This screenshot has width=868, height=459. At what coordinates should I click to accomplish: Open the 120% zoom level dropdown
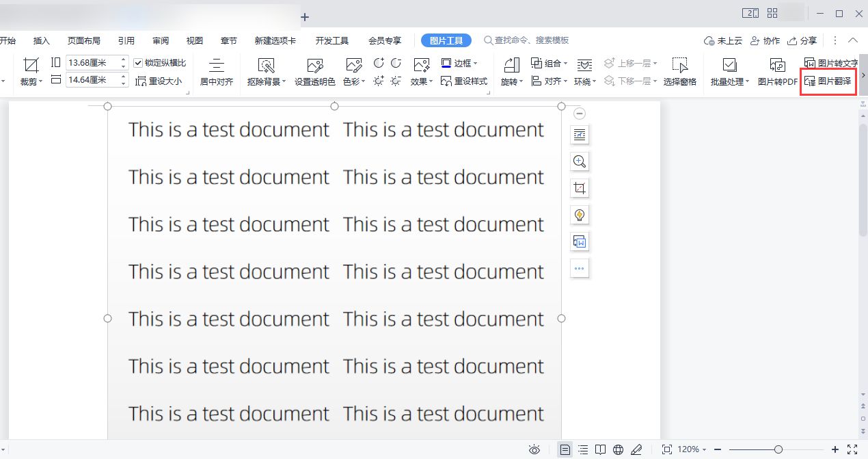[692, 449]
